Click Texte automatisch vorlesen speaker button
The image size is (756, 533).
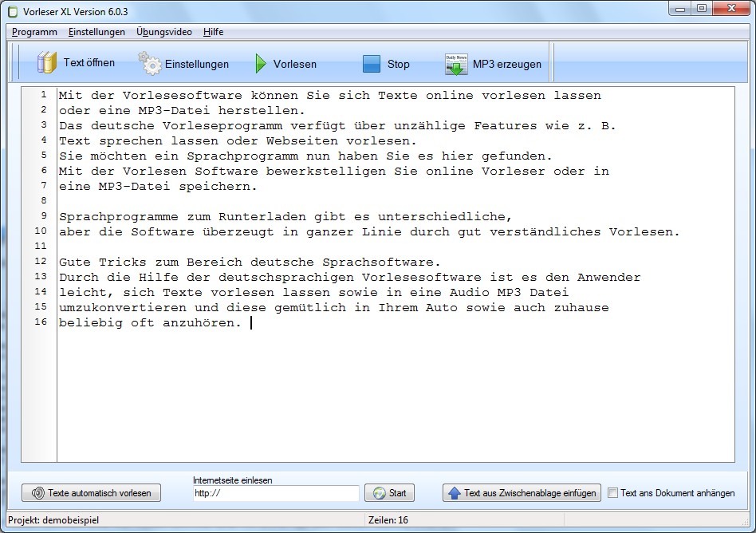(x=91, y=493)
